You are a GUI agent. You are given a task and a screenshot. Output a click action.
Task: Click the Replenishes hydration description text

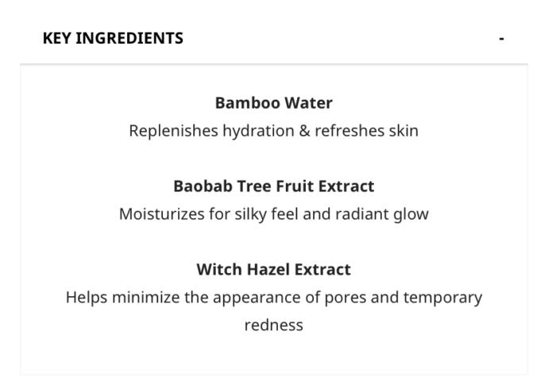pos(274,131)
